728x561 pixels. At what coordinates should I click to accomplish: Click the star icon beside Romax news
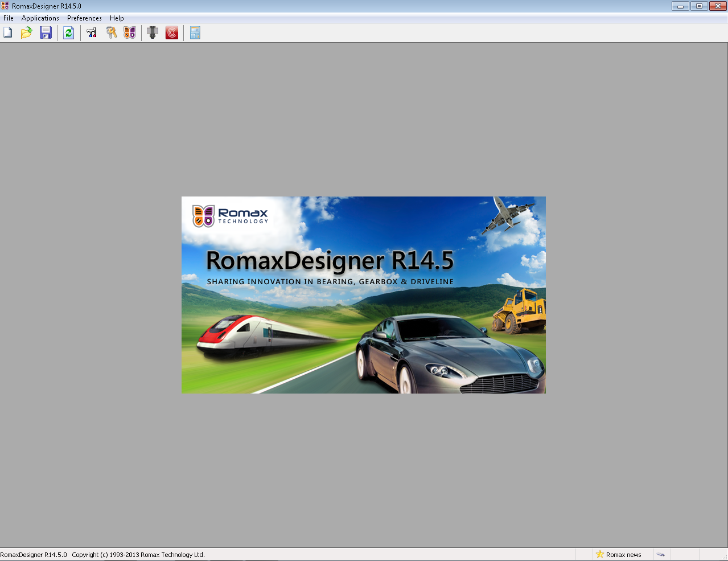pos(599,554)
